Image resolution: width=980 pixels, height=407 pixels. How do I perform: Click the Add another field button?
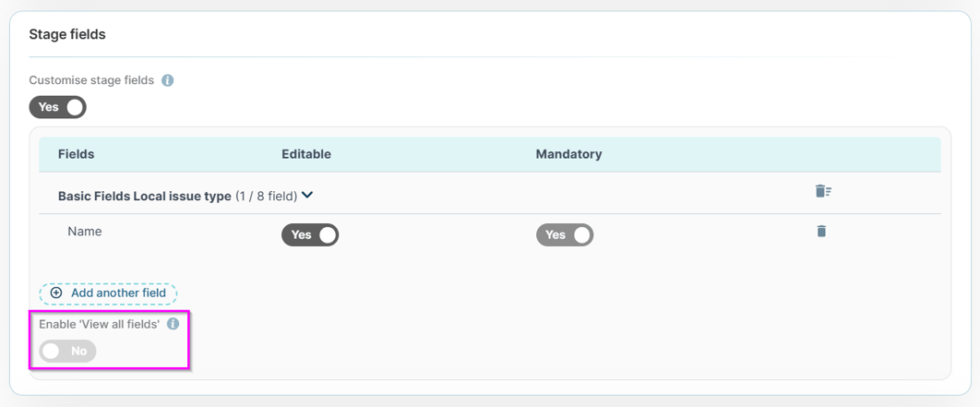pos(108,293)
